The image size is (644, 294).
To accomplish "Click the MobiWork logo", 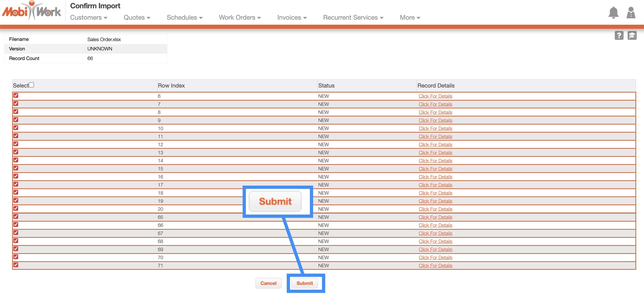I will pyautogui.click(x=32, y=11).
